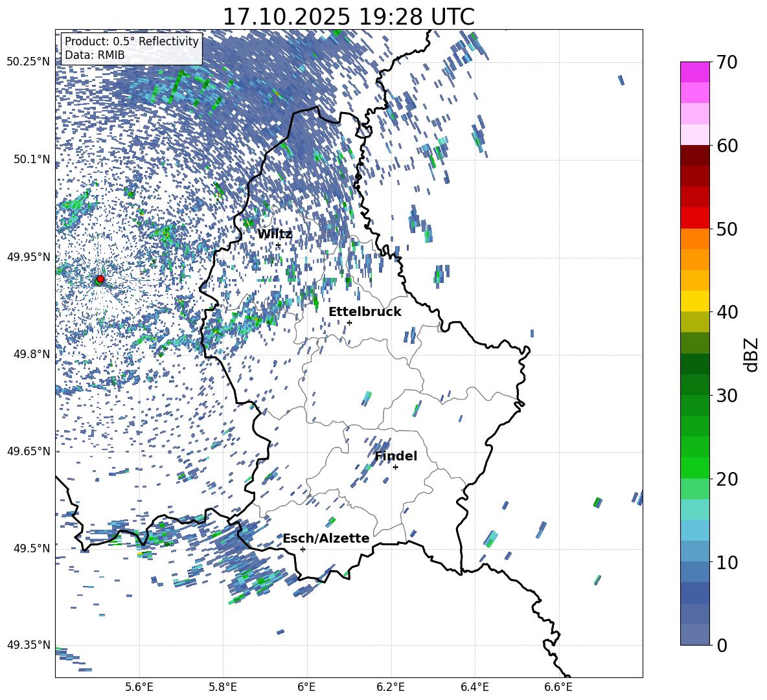Click the colorbar tick label 50
The image size is (767, 700).
pyautogui.click(x=727, y=229)
